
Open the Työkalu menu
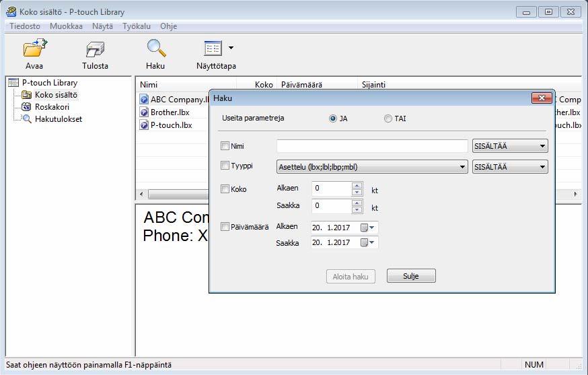pyautogui.click(x=137, y=26)
